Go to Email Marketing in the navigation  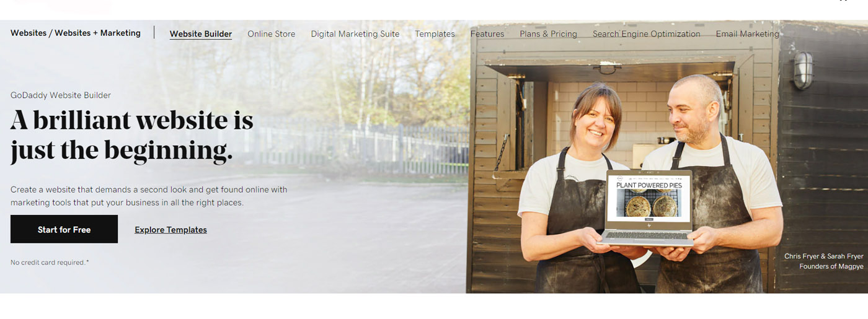click(x=747, y=34)
